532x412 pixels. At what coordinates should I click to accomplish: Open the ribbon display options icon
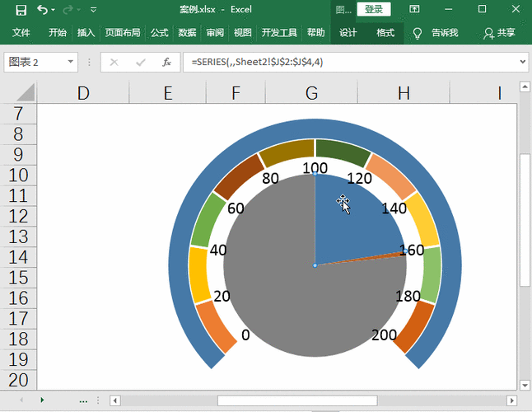pos(414,9)
